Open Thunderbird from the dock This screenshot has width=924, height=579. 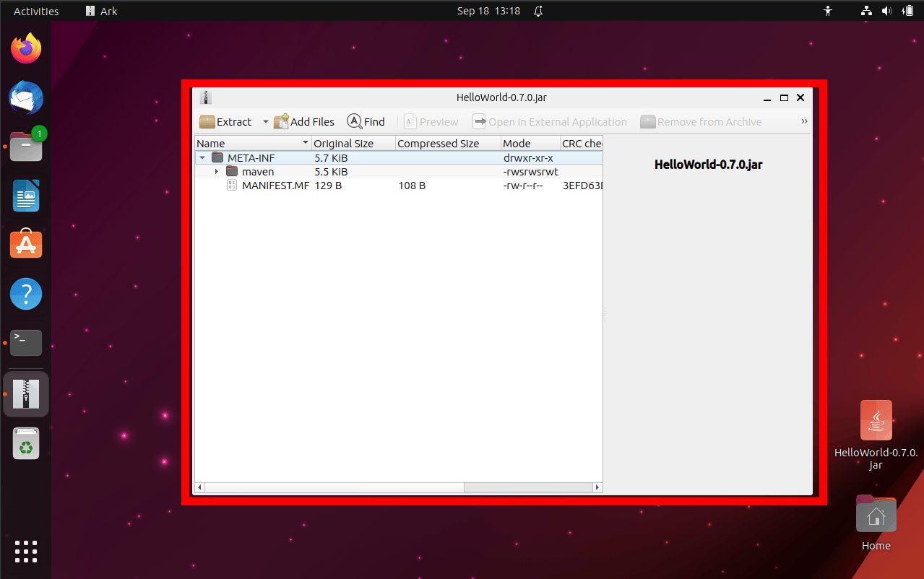pyautogui.click(x=26, y=97)
